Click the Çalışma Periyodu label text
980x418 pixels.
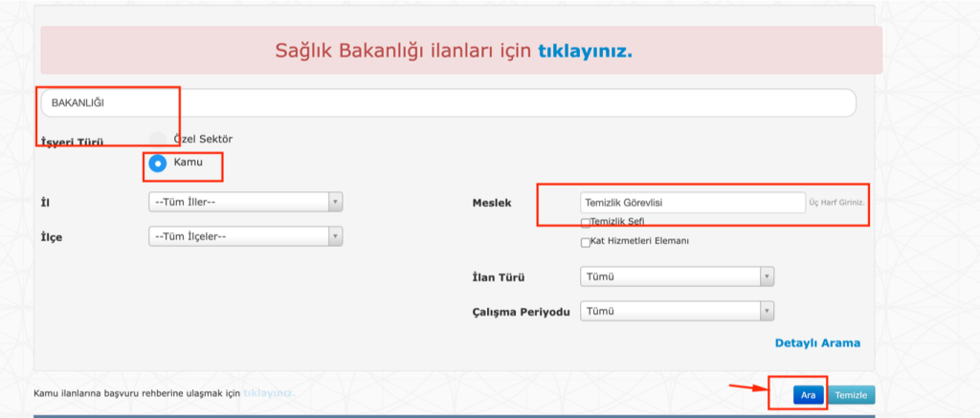pos(520,311)
